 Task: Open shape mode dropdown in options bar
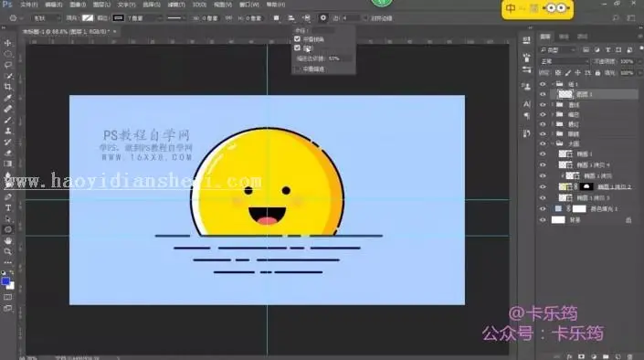(46, 18)
